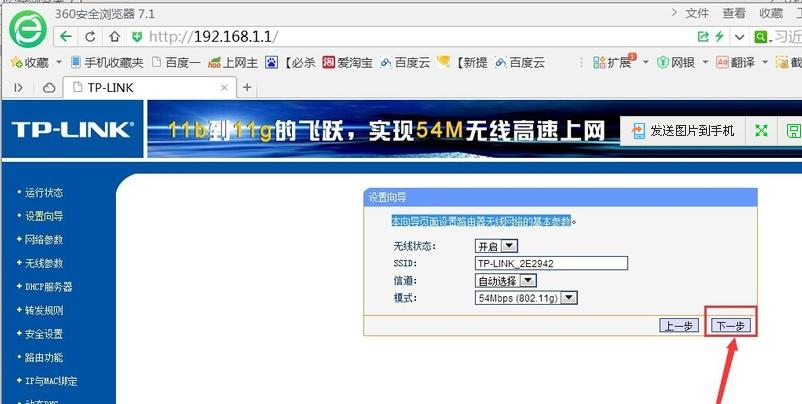Click the green expand fullscreen icon on floating toolbar
This screenshot has height=404, width=802.
pyautogui.click(x=762, y=131)
